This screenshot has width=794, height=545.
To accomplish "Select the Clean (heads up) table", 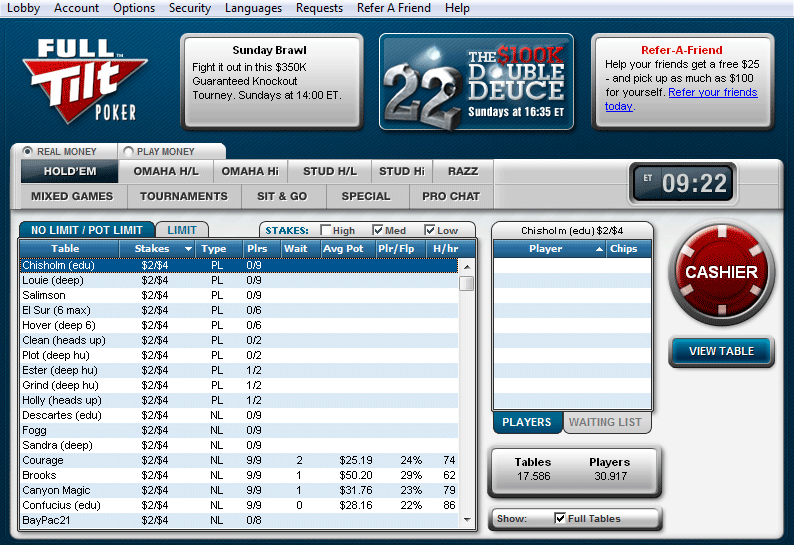I will pyautogui.click(x=239, y=340).
